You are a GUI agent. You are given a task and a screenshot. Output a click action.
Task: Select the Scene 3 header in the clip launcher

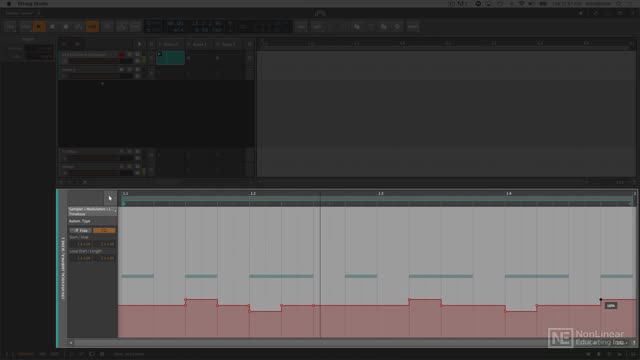tap(229, 44)
